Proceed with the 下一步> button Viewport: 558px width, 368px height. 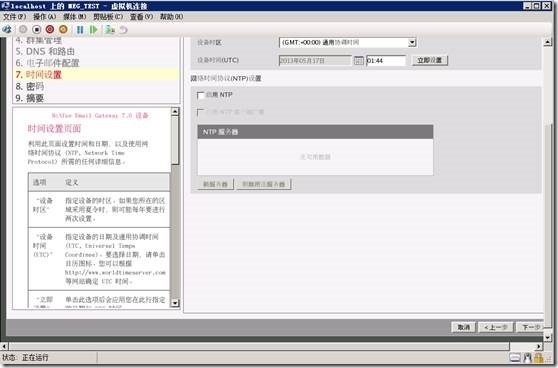(x=531, y=327)
